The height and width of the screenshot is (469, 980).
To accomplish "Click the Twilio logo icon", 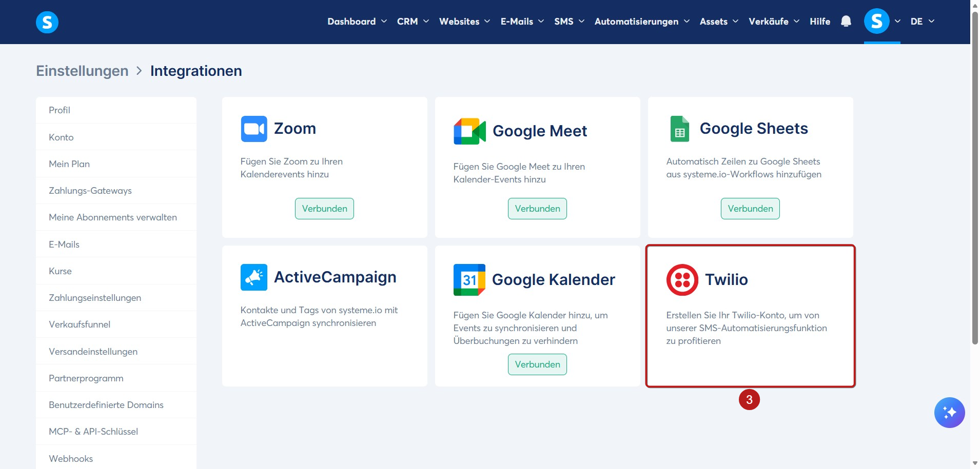I will (682, 280).
